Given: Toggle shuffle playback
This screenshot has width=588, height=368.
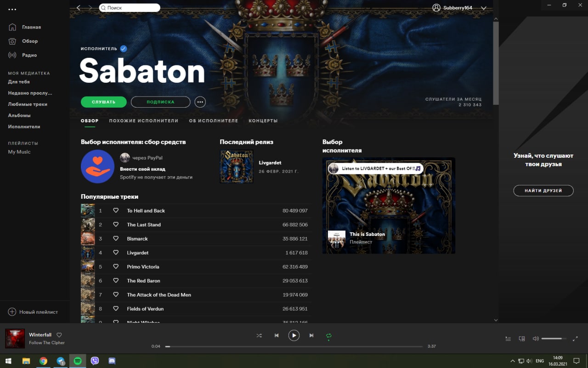Looking at the screenshot, I should (x=259, y=336).
